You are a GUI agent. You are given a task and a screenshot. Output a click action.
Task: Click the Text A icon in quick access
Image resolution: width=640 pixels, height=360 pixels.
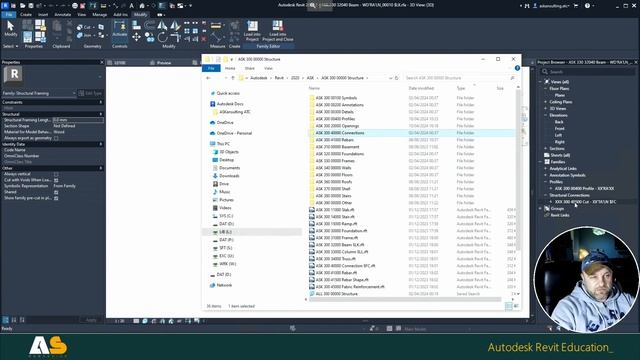point(131,6)
